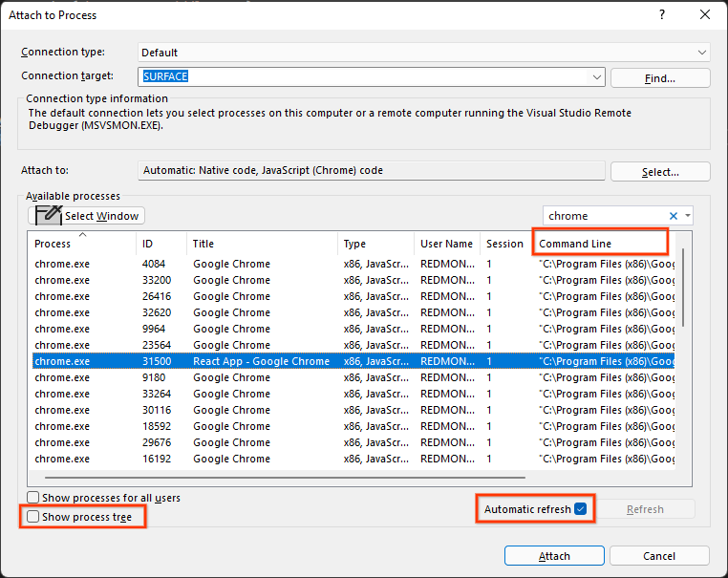Select chrome.exe process with ID 32620
The height and width of the screenshot is (578, 728).
[353, 312]
